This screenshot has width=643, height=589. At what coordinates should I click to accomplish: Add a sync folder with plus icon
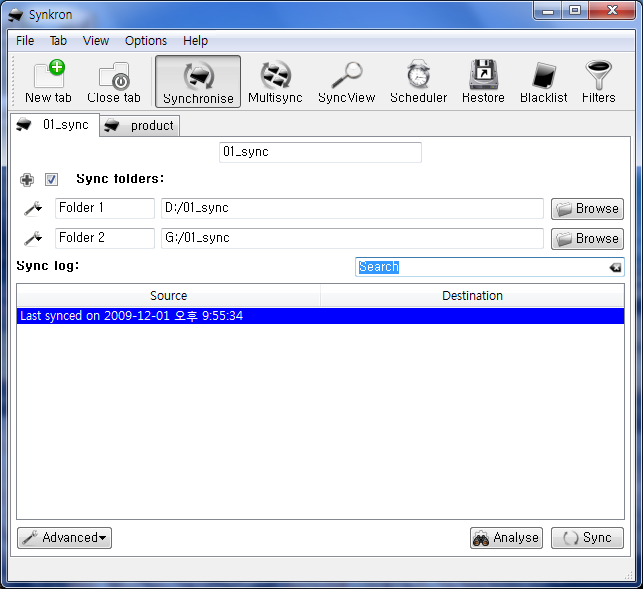(x=27, y=180)
